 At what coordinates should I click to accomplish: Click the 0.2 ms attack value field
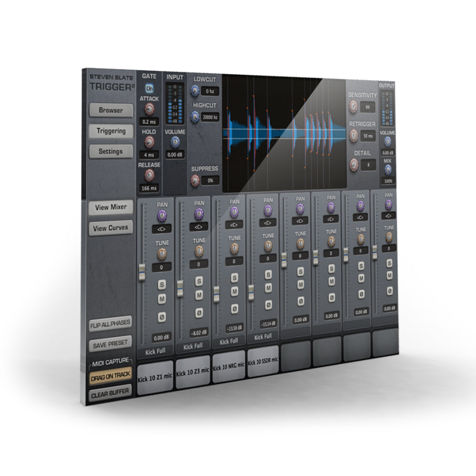pyautogui.click(x=149, y=122)
